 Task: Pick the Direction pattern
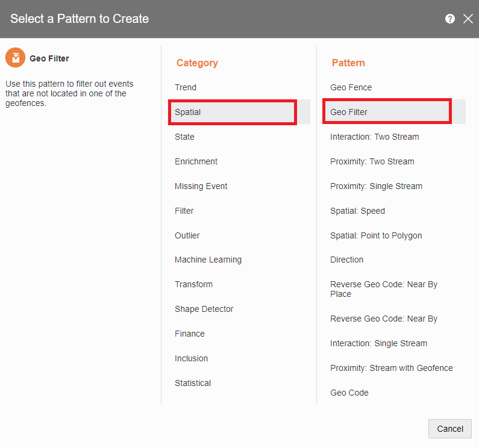pos(346,260)
